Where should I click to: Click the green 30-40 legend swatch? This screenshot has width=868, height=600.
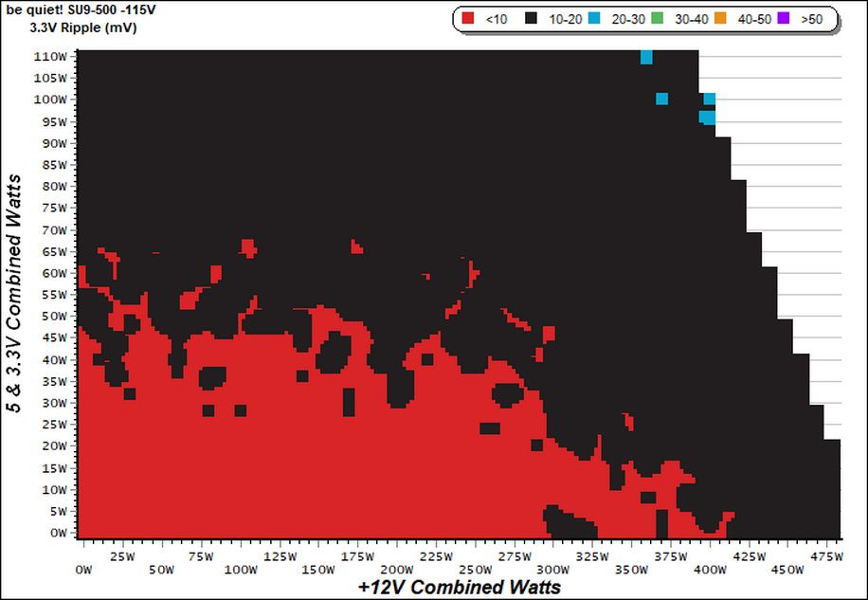tap(657, 18)
